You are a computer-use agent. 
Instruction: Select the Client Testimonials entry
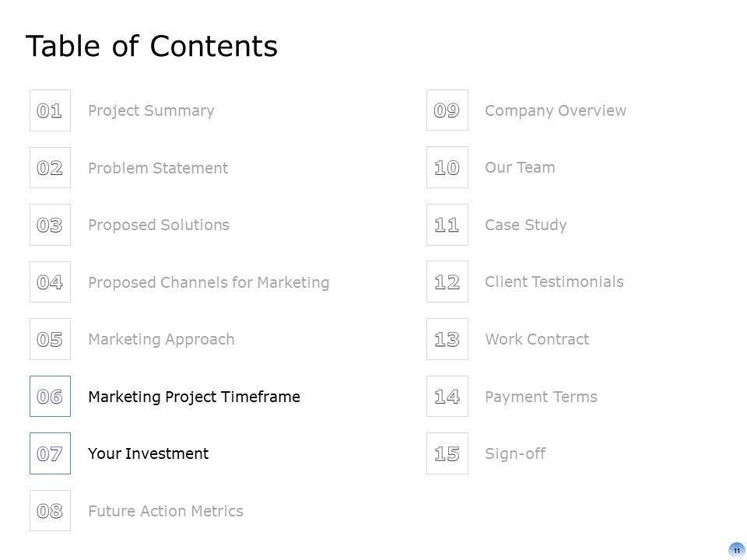(x=554, y=282)
